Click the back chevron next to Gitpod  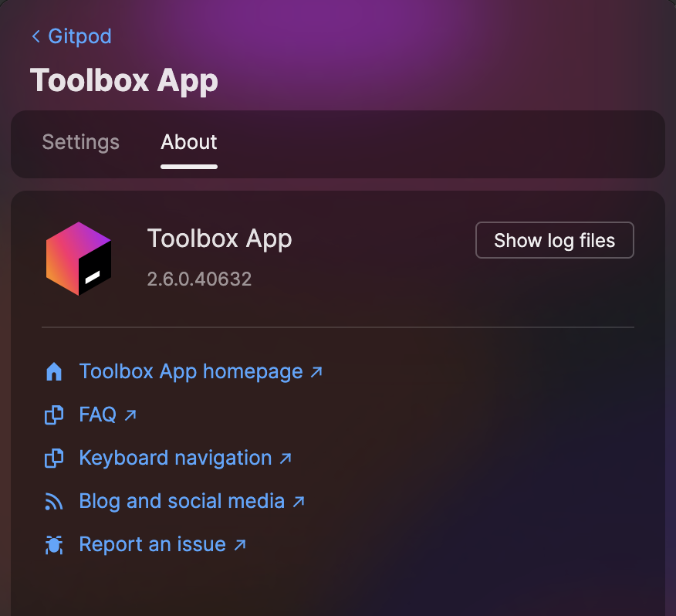point(36,36)
